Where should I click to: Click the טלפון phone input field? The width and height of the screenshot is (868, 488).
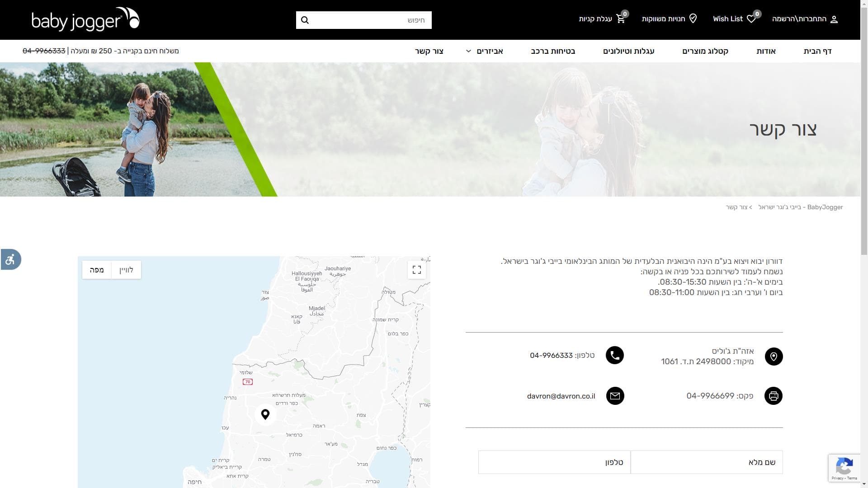coord(554,462)
